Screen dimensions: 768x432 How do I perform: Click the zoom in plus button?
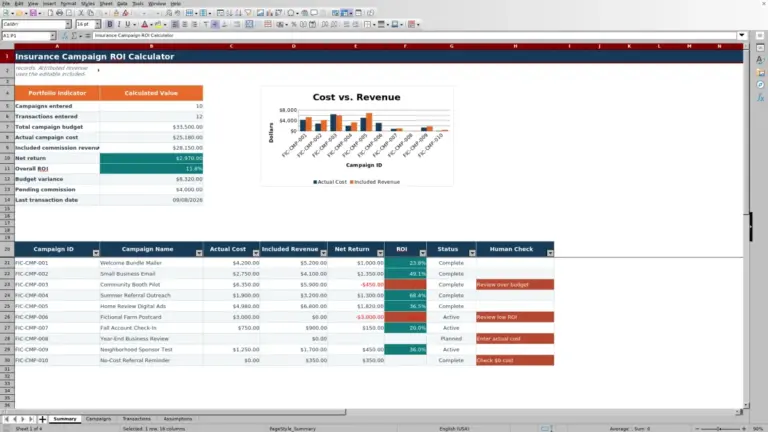pyautogui.click(x=744, y=429)
